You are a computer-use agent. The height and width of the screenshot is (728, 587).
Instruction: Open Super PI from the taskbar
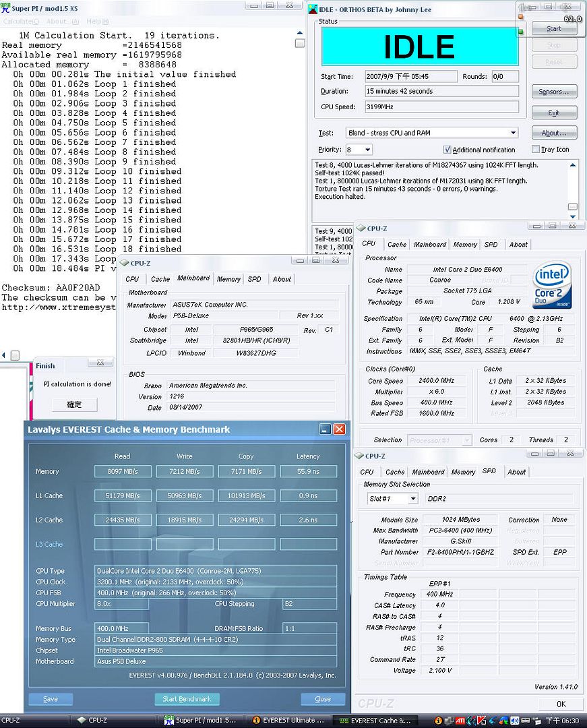[x=199, y=720]
